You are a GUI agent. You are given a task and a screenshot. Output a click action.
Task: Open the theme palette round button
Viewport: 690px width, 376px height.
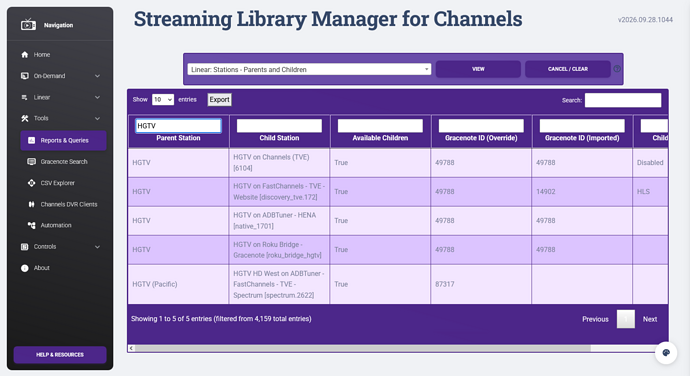point(666,353)
